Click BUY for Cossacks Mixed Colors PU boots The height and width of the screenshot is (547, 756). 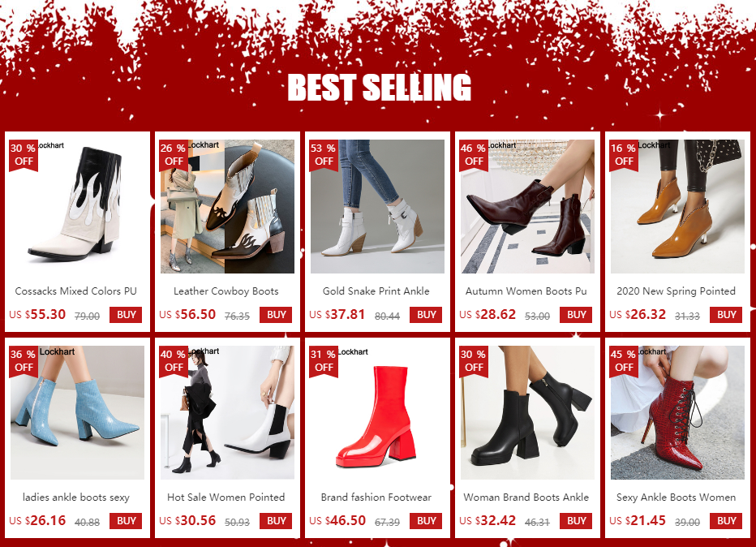[x=126, y=315]
